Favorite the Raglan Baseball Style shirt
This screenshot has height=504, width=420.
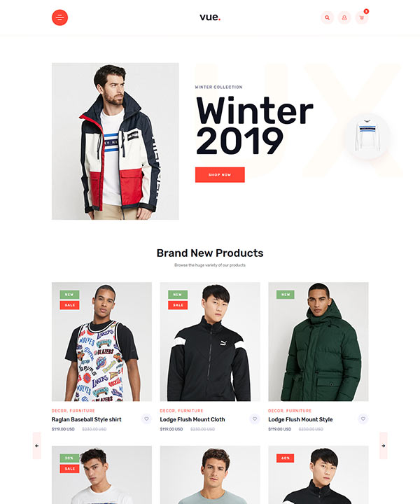point(146,419)
